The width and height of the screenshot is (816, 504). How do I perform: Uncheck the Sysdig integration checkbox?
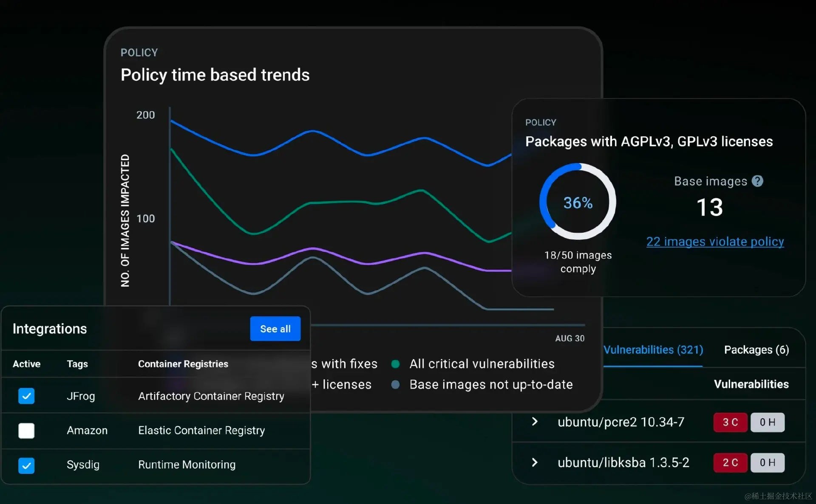26,465
